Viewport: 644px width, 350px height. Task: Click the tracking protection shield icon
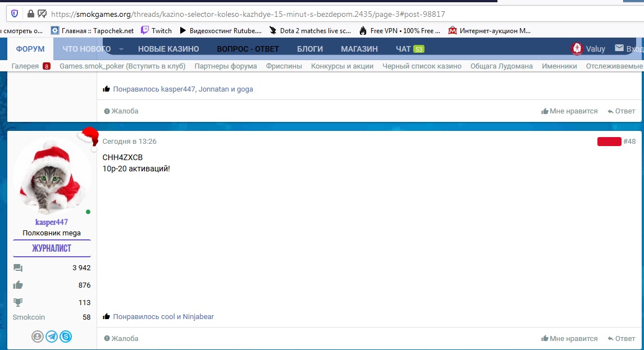pos(15,14)
